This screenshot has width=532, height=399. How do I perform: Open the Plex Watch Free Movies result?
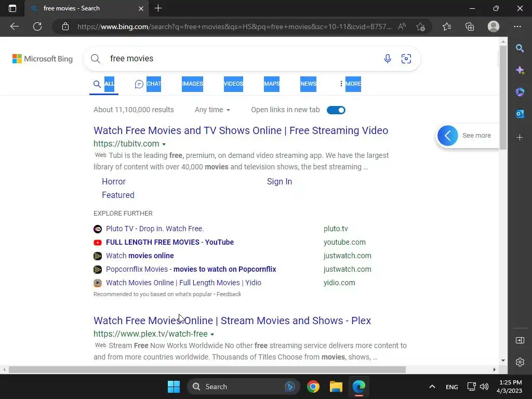click(232, 321)
